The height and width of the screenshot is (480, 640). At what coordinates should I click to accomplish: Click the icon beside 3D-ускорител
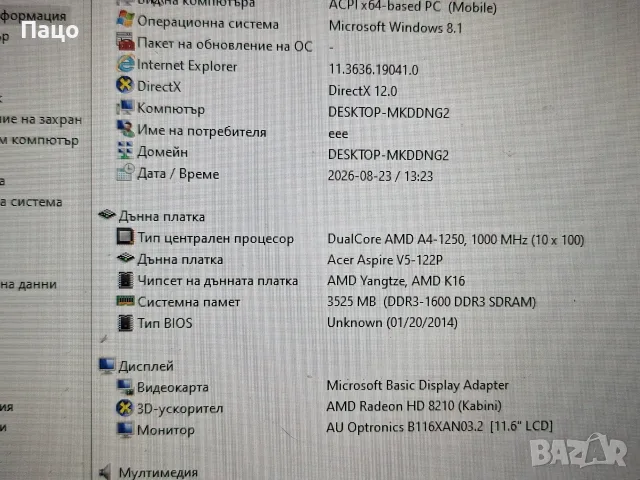pos(124,408)
